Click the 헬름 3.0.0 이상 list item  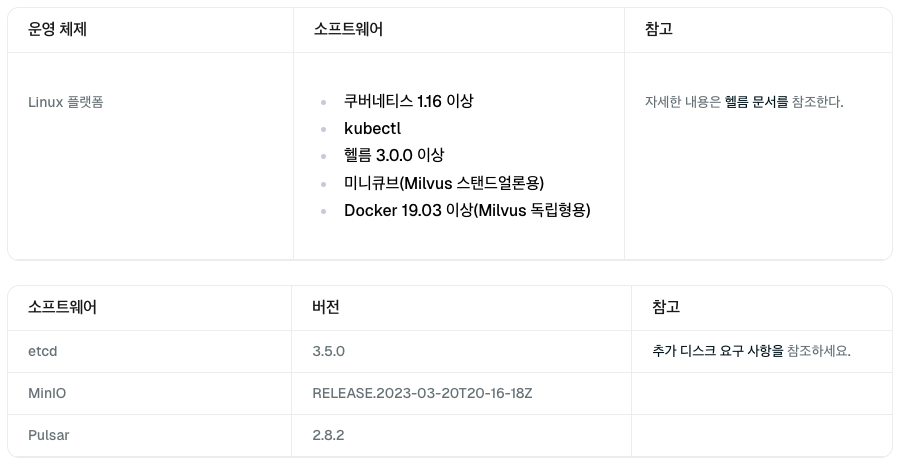394,155
